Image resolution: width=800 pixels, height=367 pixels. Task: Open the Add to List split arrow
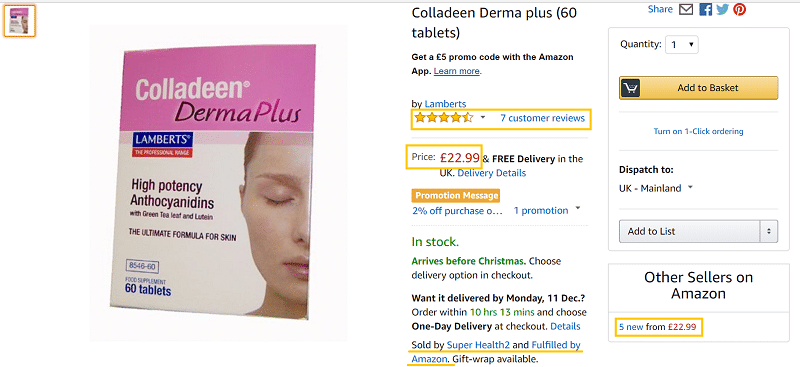(x=769, y=231)
